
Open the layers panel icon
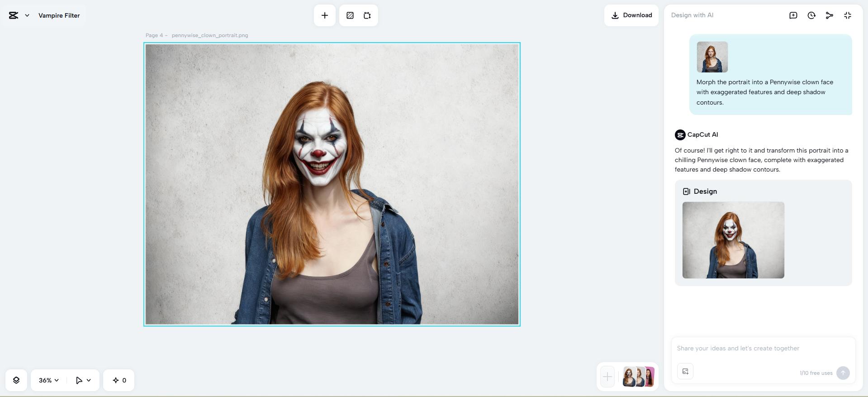point(16,380)
